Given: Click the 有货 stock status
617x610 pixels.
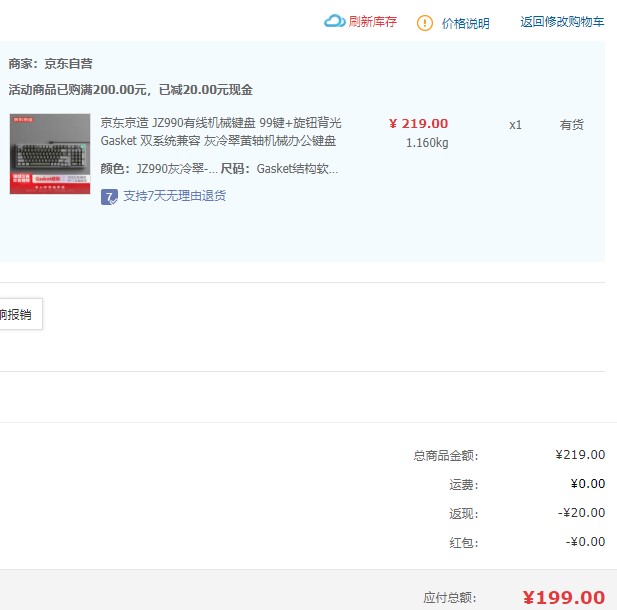Looking at the screenshot, I should point(571,125).
